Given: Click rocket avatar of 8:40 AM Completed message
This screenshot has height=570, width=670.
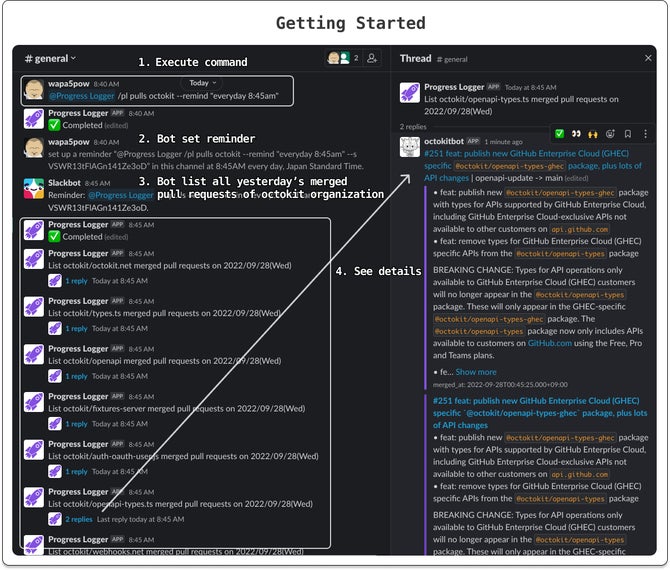Looking at the screenshot, I should [x=34, y=118].
